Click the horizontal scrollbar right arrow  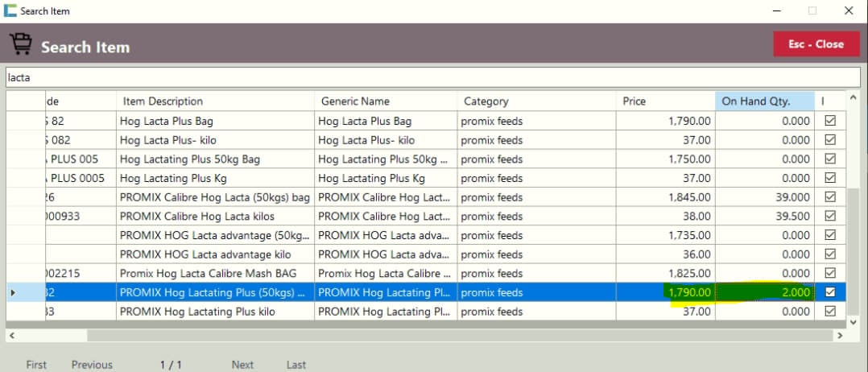pos(841,336)
